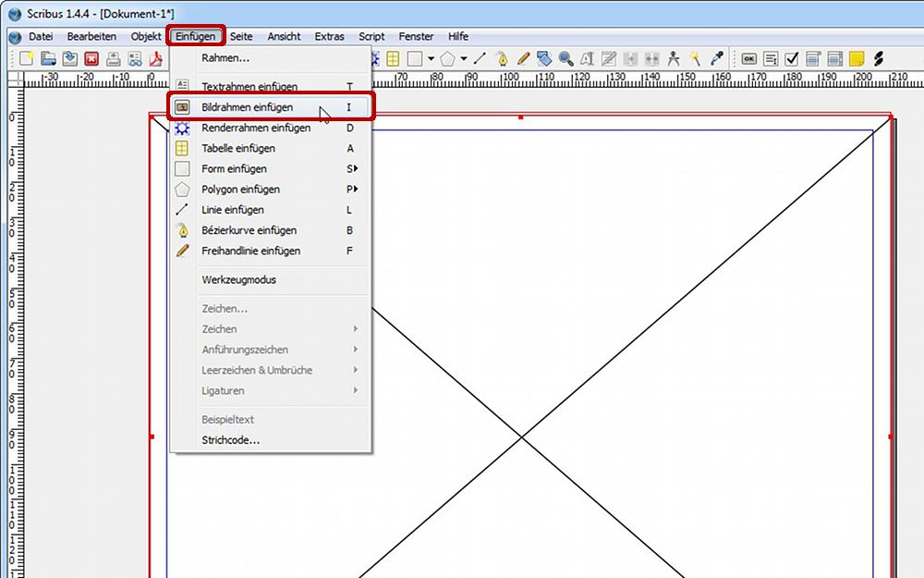Choose Bézierkurve einfügen menu entry
The image size is (924, 578).
271,230
